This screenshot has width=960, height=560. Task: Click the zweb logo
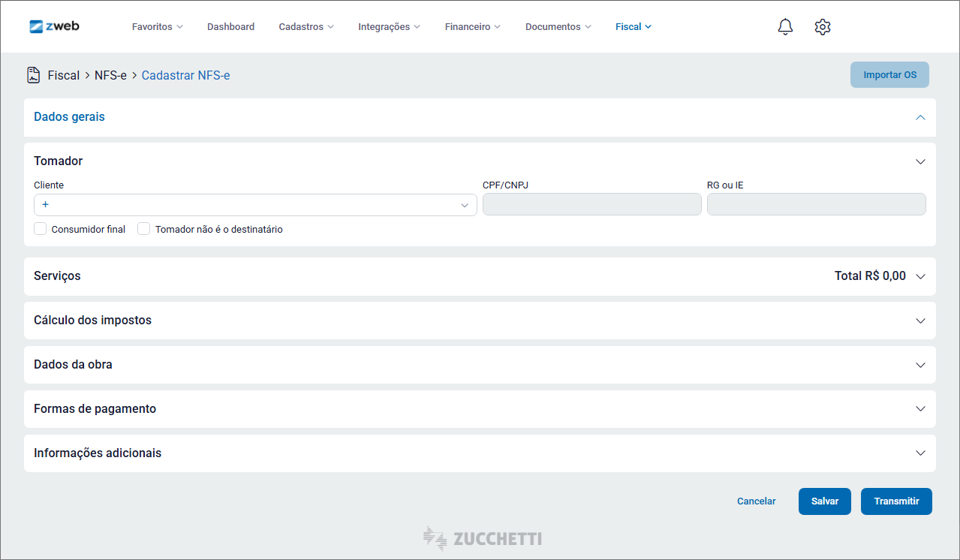click(54, 26)
